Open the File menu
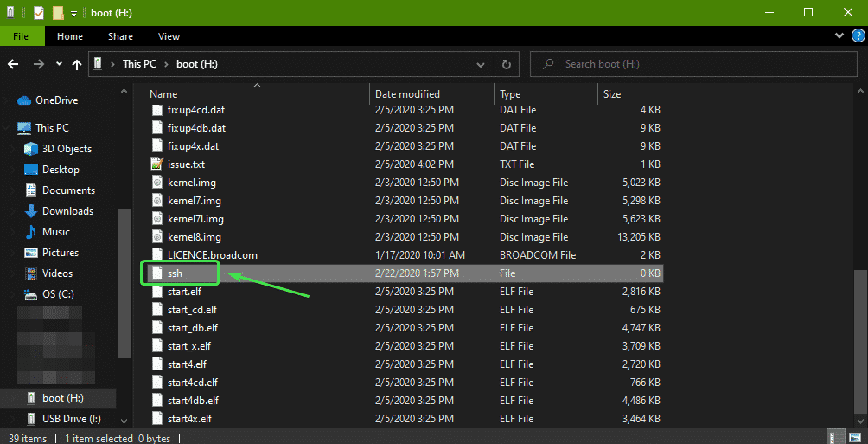 click(x=22, y=36)
